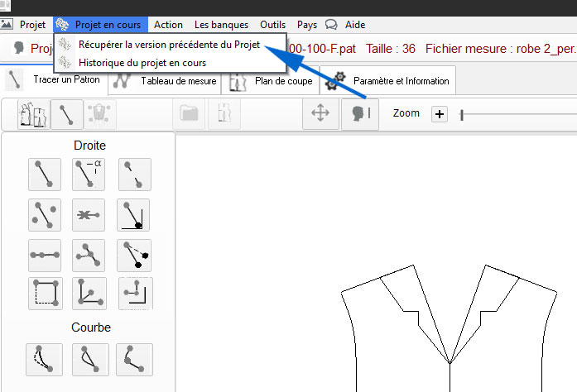The height and width of the screenshot is (392, 577).
Task: Choose the line with angle alpha tool
Action: [89, 174]
